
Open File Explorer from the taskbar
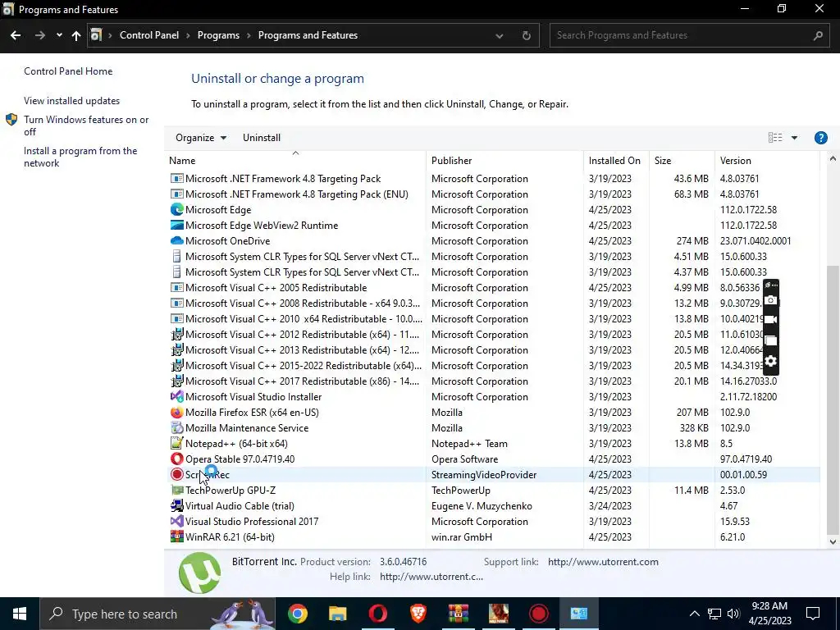click(x=337, y=614)
